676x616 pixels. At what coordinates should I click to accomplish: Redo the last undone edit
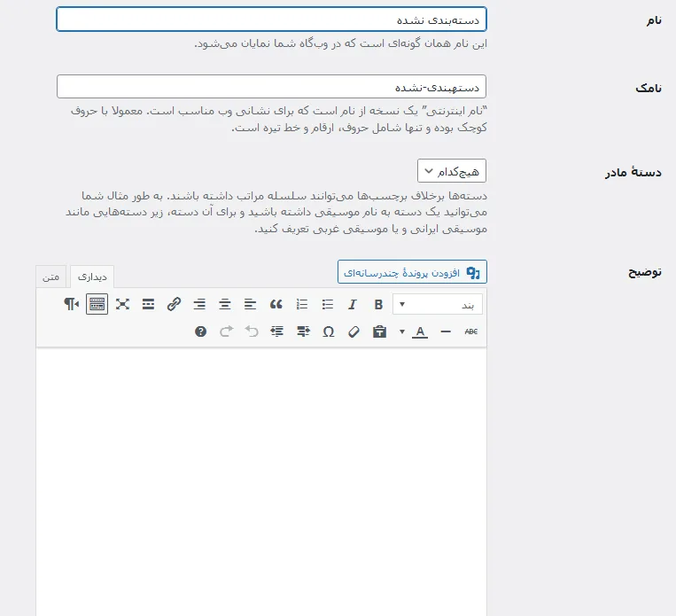[226, 331]
